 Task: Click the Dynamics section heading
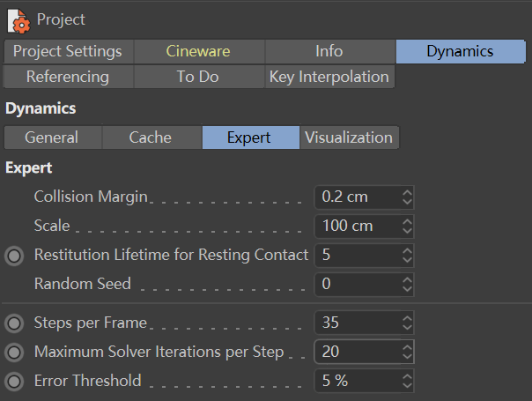[41, 108]
